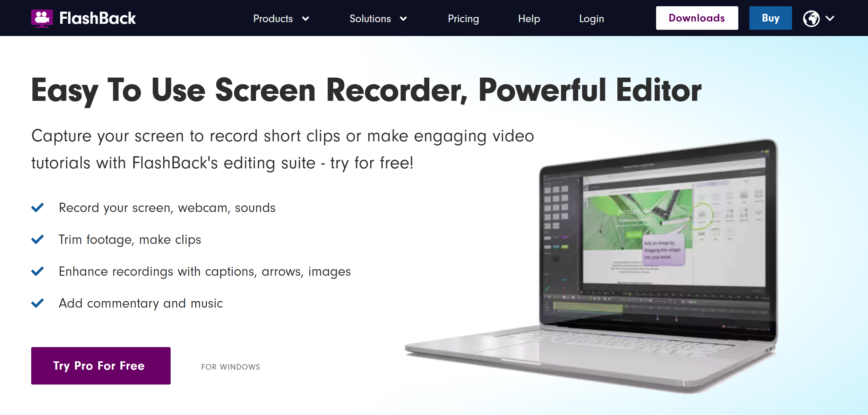Click the Pricing menu item
The image size is (868, 415).
click(x=463, y=18)
